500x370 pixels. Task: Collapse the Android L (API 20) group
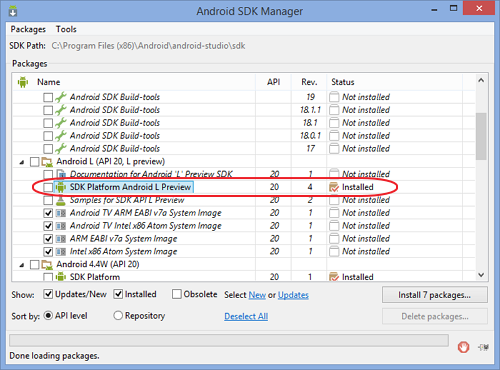tap(22, 162)
